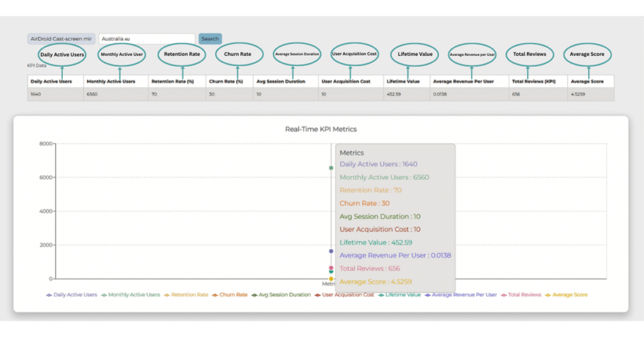Click Avg Session Duration legend marker icon

254,294
